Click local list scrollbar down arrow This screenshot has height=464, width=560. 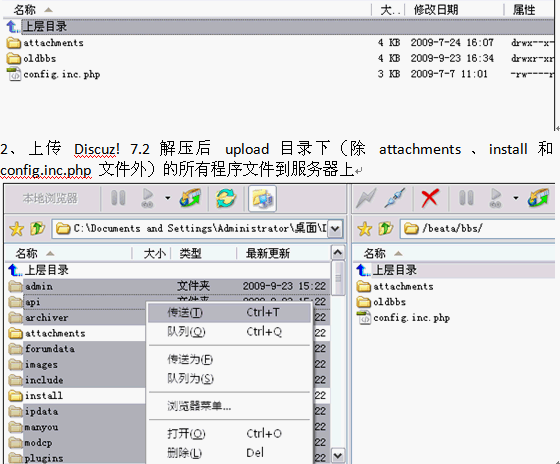pyautogui.click(x=338, y=455)
